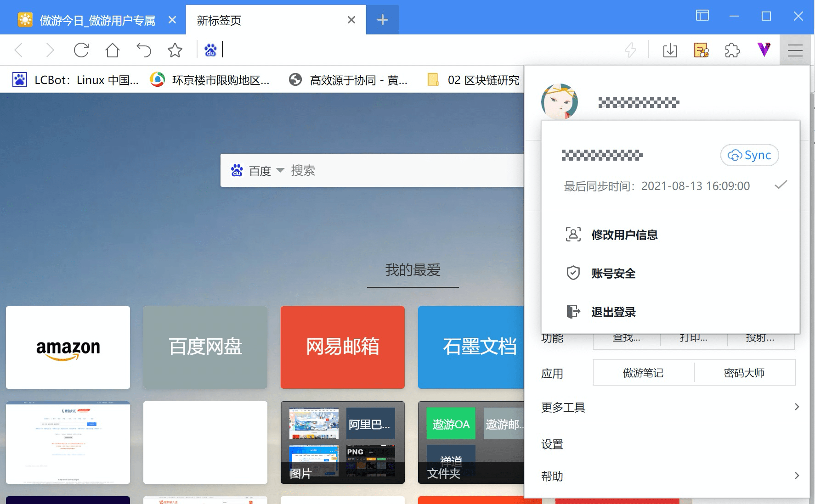Click the 账号安全 shield icon
The width and height of the screenshot is (815, 504).
[x=573, y=273]
